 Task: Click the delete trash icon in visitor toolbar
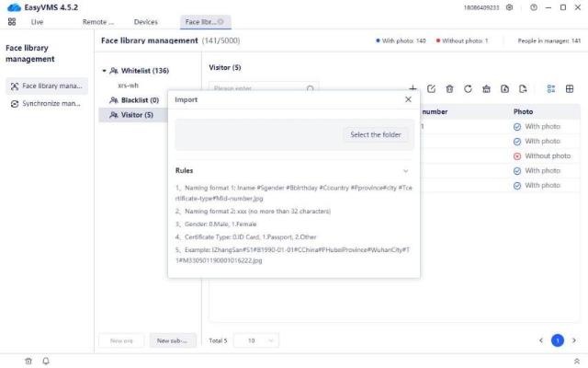click(449, 88)
